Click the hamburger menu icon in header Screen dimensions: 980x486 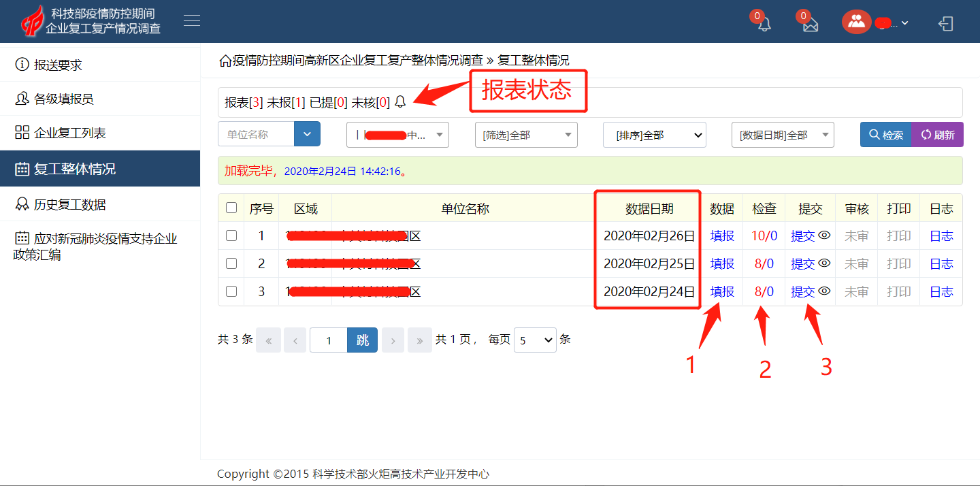click(x=192, y=21)
